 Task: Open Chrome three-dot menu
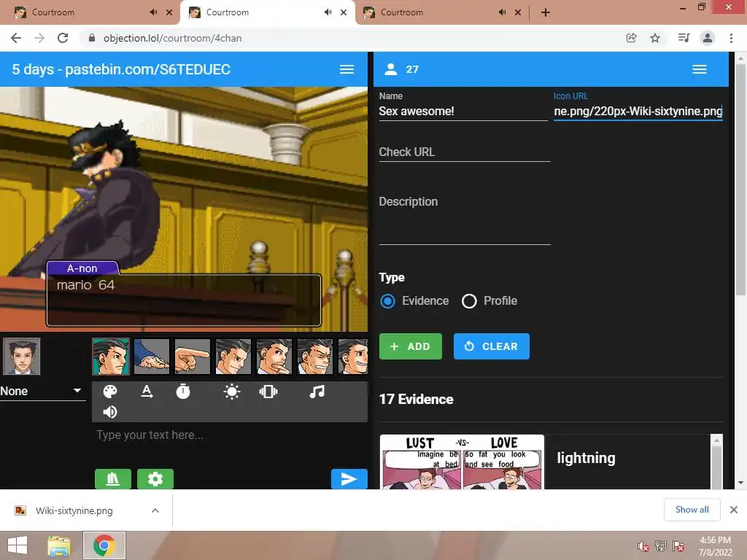click(x=731, y=38)
